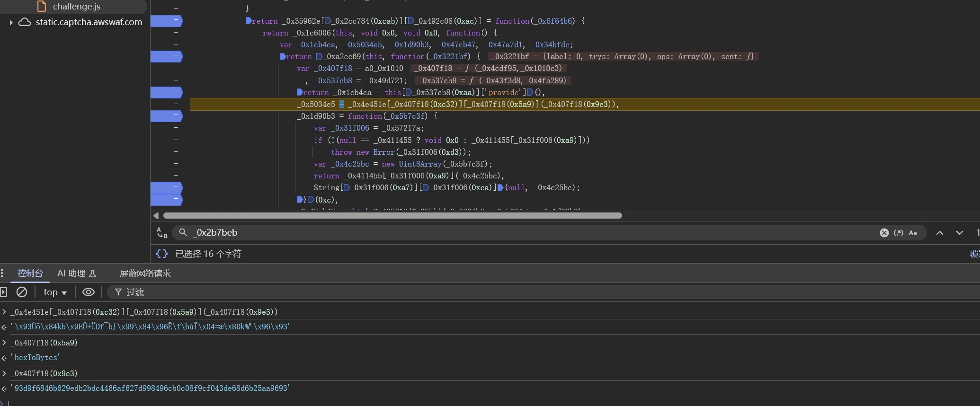Viewport: 980px width, 406px height.
Task: Click the inline breakpoint marker before '_0x537cb8(0xaa)'
Action: click(409, 92)
